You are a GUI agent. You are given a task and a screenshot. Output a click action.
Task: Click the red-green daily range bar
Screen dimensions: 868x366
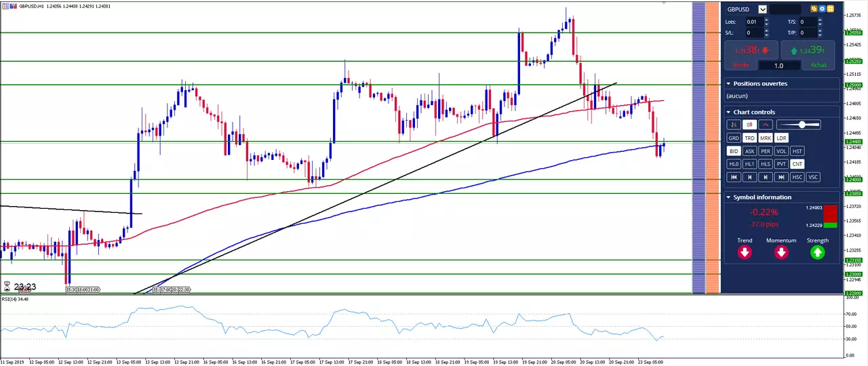(830, 217)
